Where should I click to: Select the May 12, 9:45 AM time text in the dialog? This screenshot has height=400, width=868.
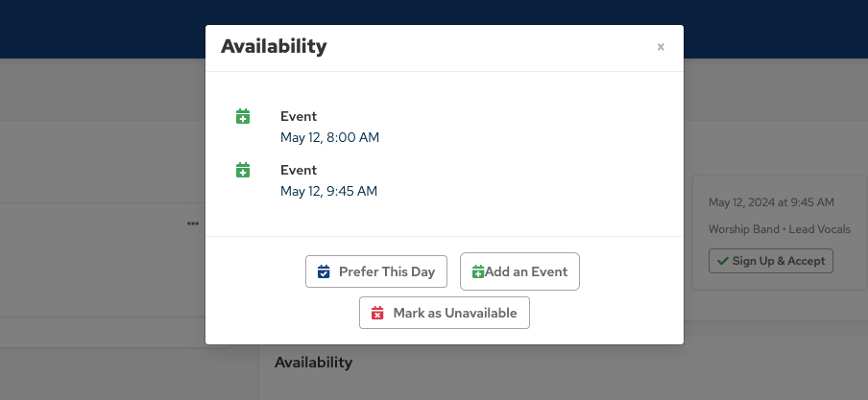coord(328,191)
